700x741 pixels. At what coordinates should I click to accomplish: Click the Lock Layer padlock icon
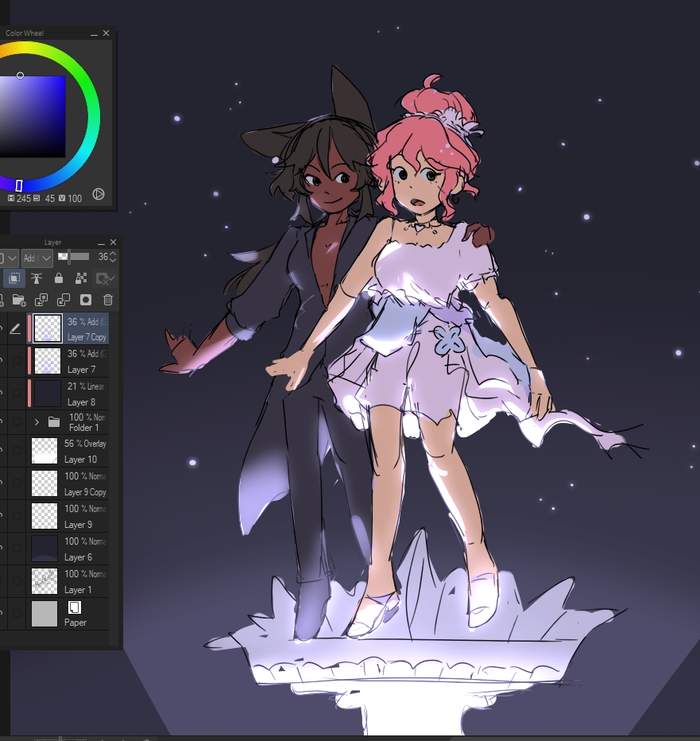58,278
